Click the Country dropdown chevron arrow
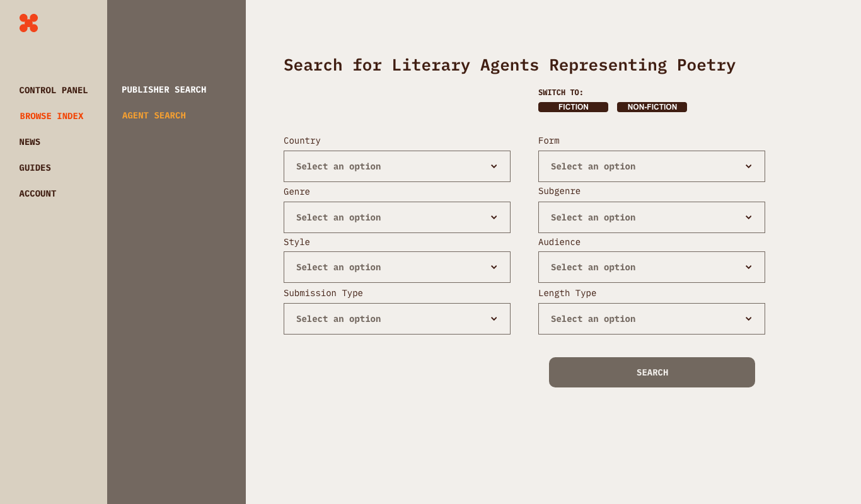The width and height of the screenshot is (861, 504). pyautogui.click(x=494, y=166)
